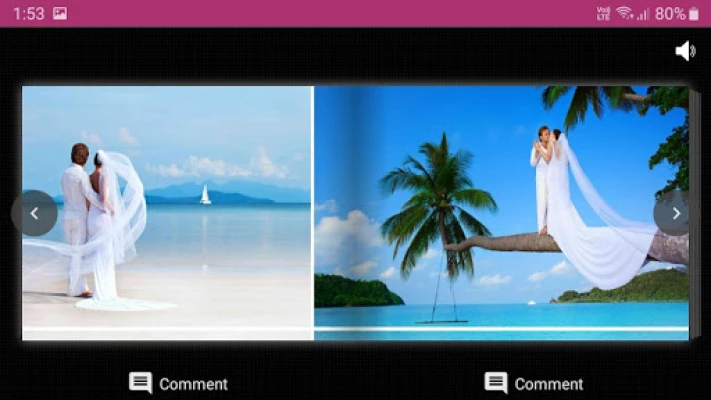Viewport: 711px width, 400px height.
Task: Open Comment text under right photo
Action: (x=548, y=384)
